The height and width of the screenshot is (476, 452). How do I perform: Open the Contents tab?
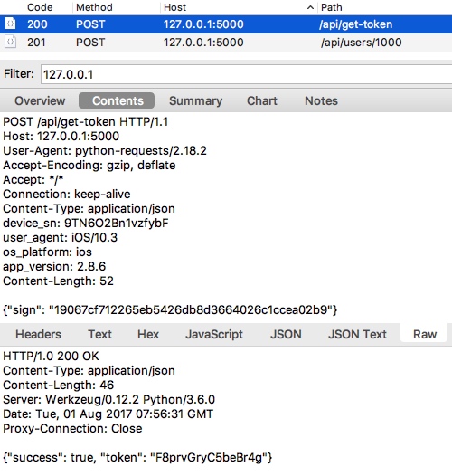tap(117, 100)
